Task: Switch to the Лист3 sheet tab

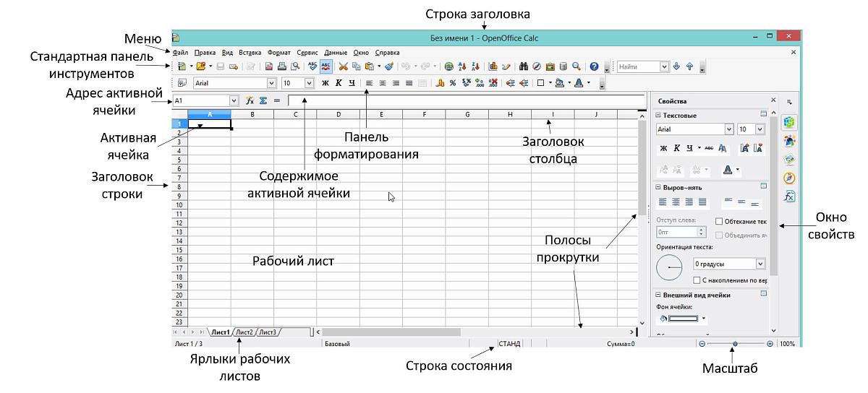Action: (268, 332)
